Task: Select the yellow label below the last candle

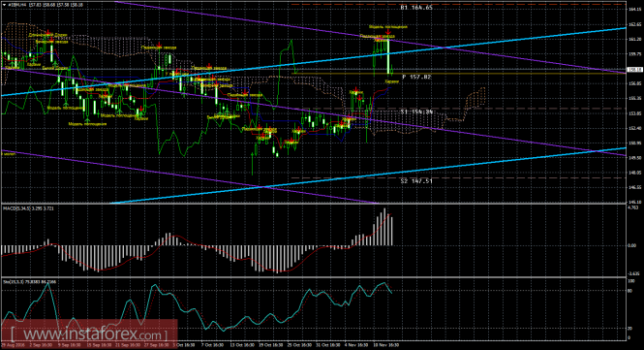Action: (x=392, y=81)
